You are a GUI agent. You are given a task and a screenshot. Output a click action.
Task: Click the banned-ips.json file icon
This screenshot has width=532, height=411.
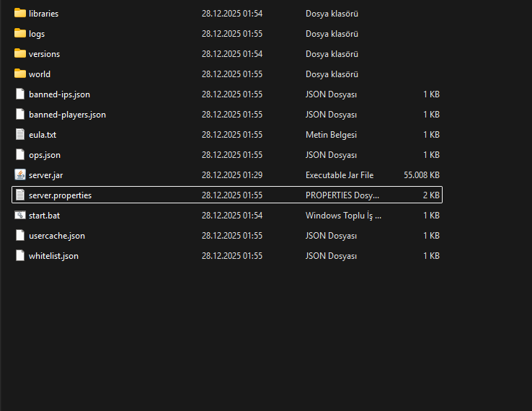click(20, 94)
